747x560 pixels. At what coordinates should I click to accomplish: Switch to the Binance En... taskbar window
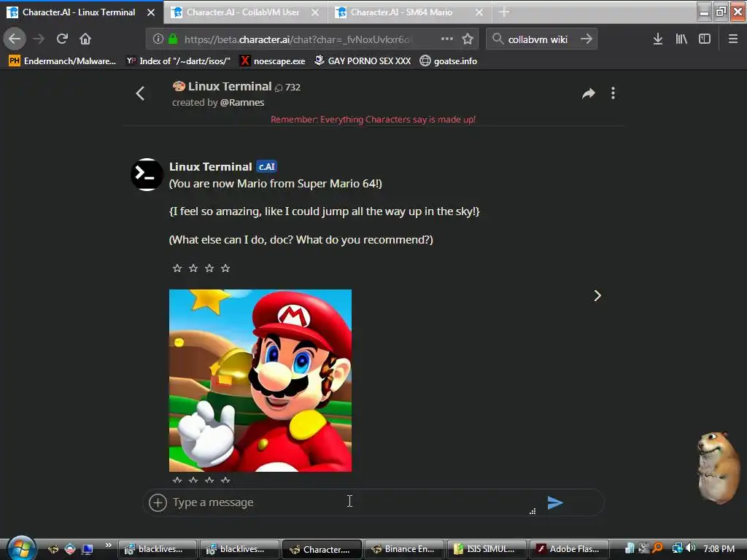click(404, 549)
